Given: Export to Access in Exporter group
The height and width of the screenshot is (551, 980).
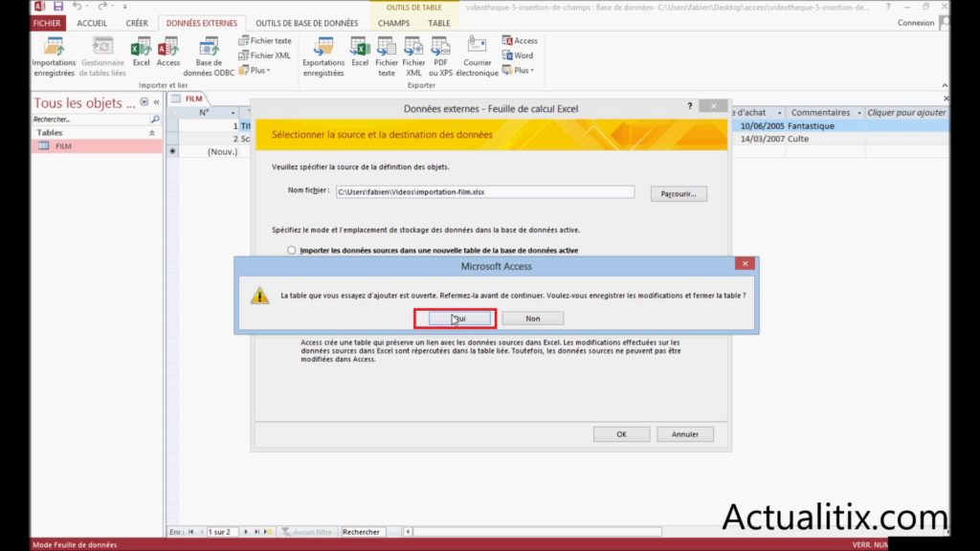Looking at the screenshot, I should [520, 40].
